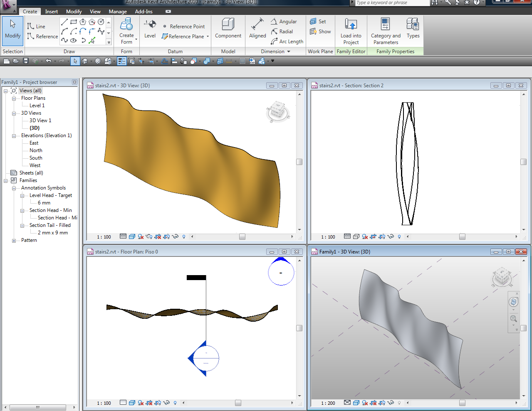Screen dimensions: 532x411
Task: Open the Manage ribbon tab
Action: (x=118, y=12)
